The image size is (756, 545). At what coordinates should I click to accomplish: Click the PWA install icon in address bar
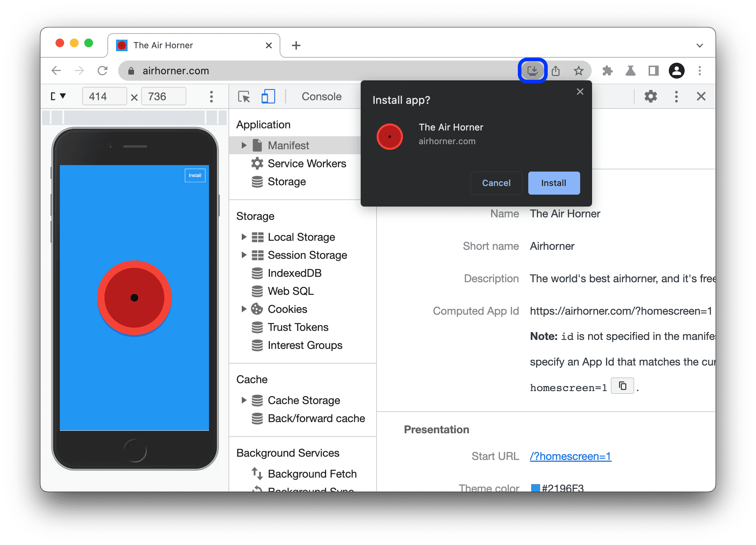click(531, 71)
